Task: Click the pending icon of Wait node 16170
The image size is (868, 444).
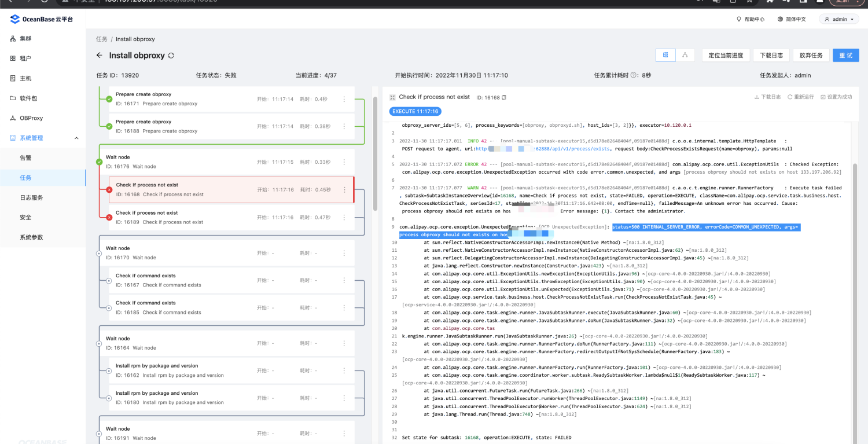Action: [x=99, y=253]
